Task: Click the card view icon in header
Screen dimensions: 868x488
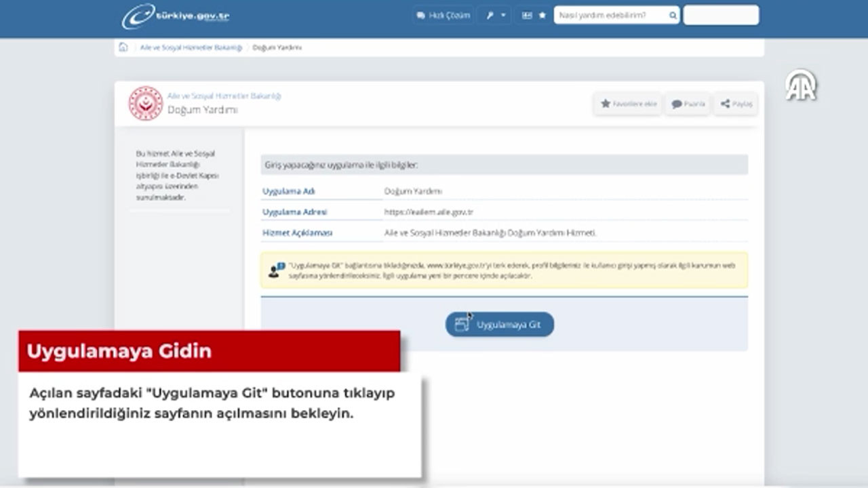Action: point(527,15)
